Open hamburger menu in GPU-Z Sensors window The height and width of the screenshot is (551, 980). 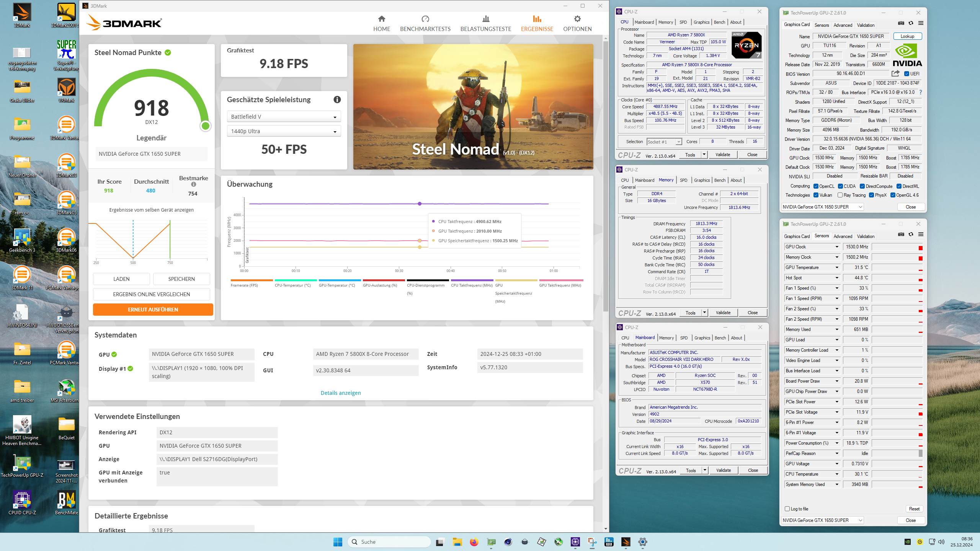tap(921, 235)
